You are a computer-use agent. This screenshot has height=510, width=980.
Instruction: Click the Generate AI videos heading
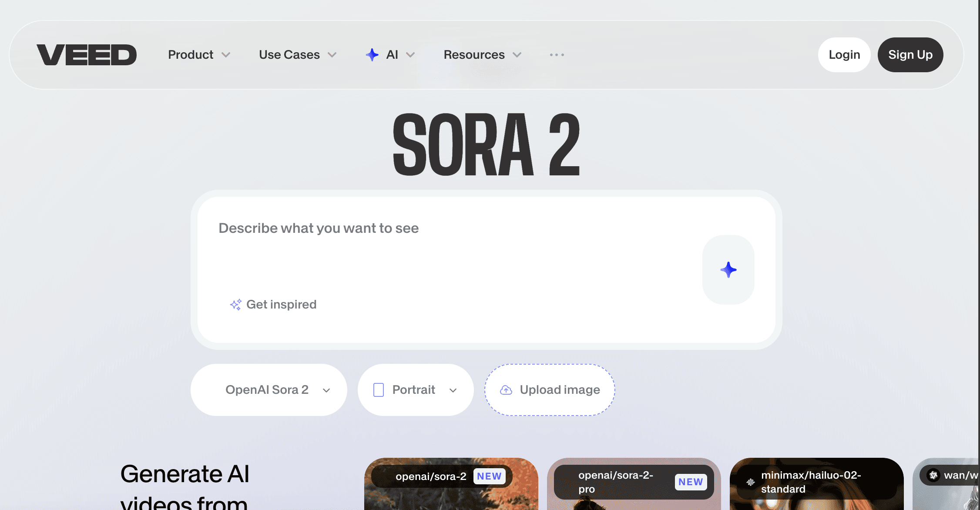[185, 487]
